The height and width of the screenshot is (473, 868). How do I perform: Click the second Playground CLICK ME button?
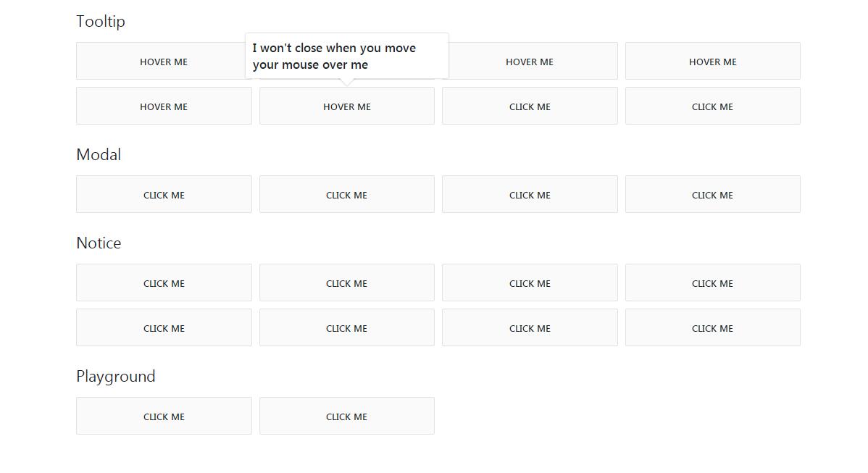(347, 417)
